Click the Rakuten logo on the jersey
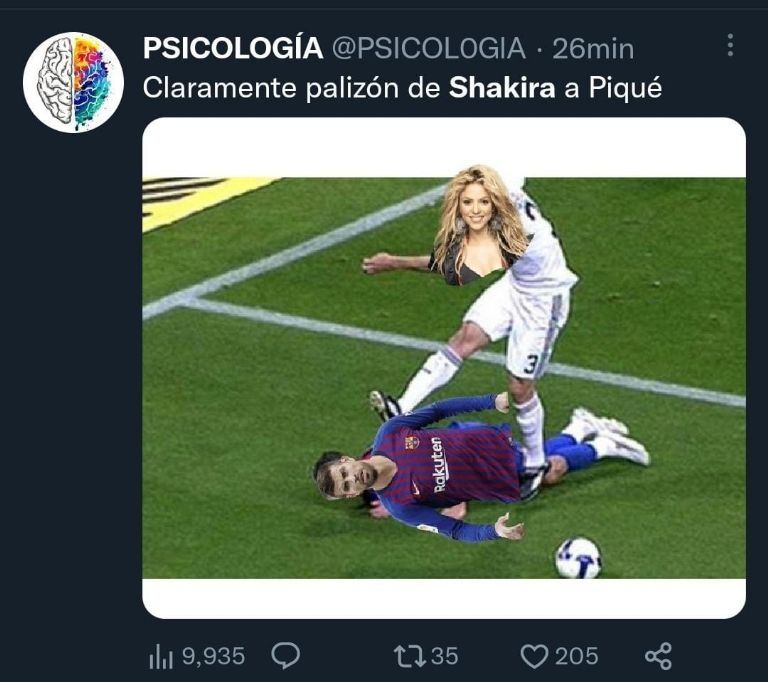Viewport: 768px width, 682px height. [439, 464]
